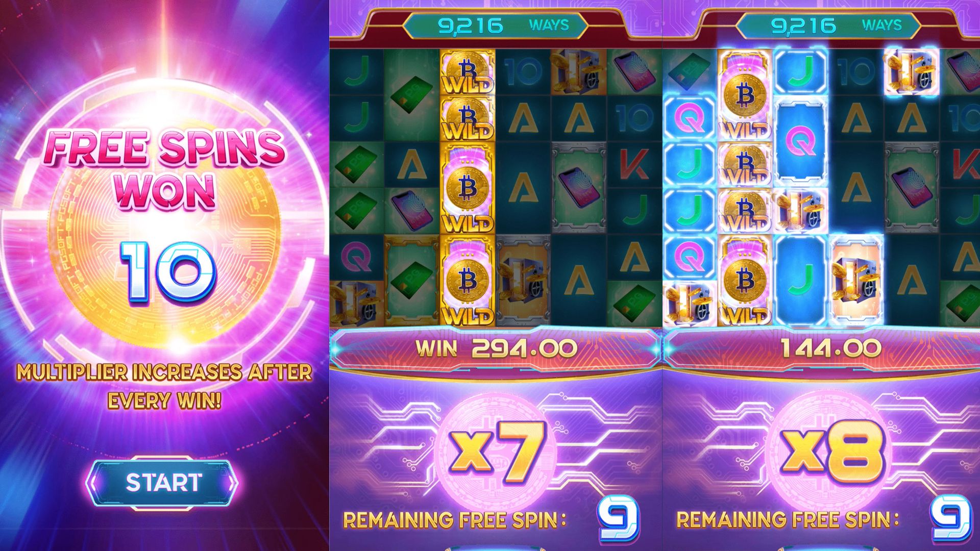This screenshot has width=980, height=551.
Task: Click the Multiplier Increases After Every Win text
Action: tap(164, 386)
